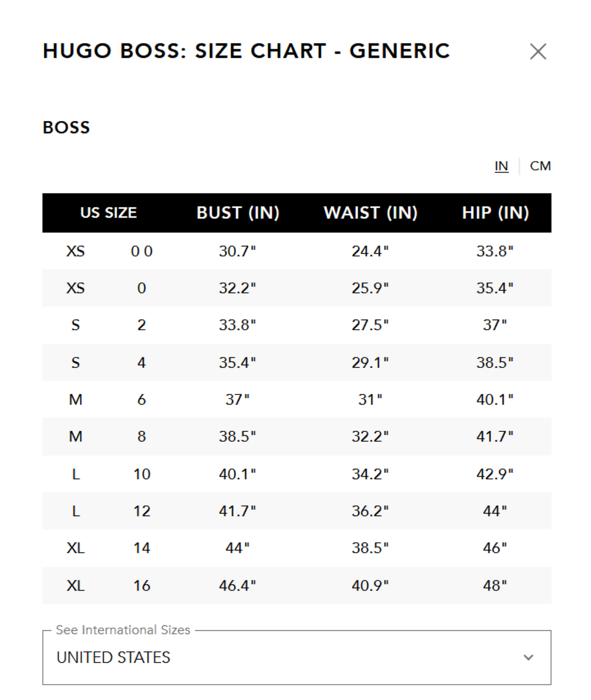Click the chevron arrow in sizes dropdown

[528, 657]
